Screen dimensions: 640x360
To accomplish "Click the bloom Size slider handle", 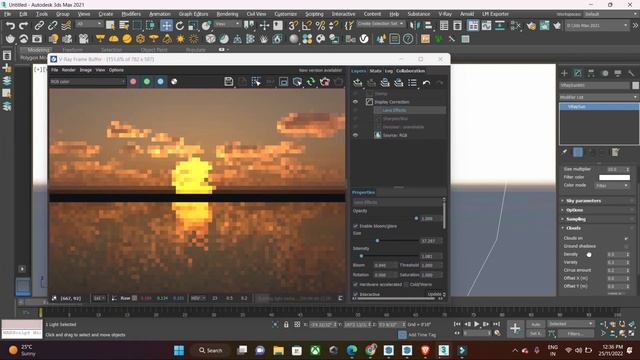I will [377, 241].
